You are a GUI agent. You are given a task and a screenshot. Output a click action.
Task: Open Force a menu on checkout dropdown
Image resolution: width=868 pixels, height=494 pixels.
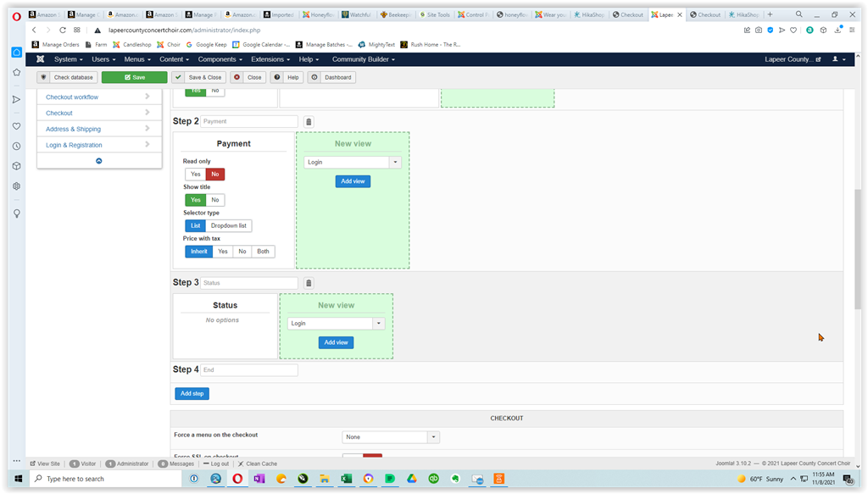tap(391, 437)
